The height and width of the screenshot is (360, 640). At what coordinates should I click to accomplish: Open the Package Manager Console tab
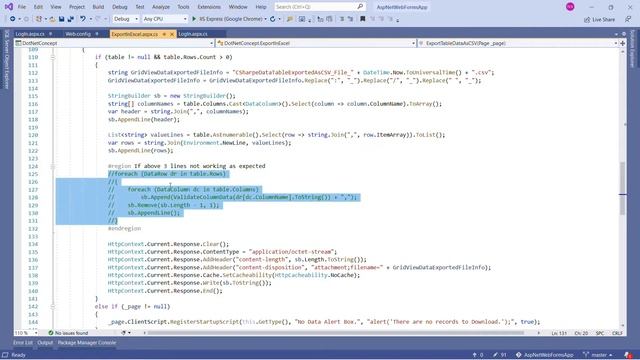pyautogui.click(x=87, y=343)
